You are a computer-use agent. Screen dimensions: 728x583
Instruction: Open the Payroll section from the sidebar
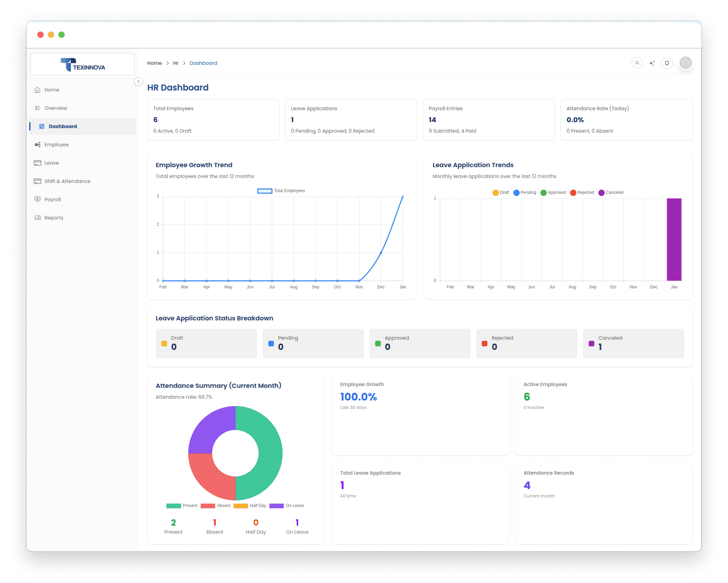[x=53, y=199]
